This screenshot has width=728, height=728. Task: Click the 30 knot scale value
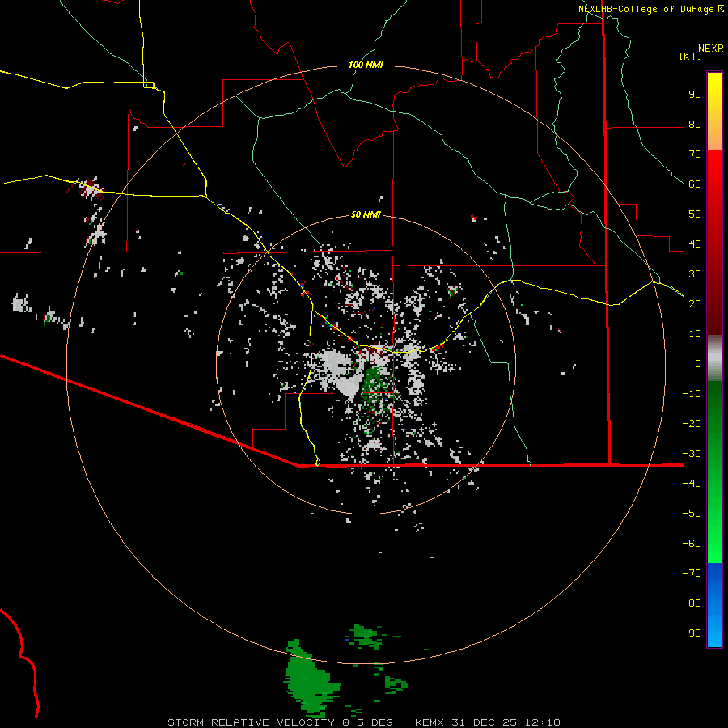(x=695, y=274)
